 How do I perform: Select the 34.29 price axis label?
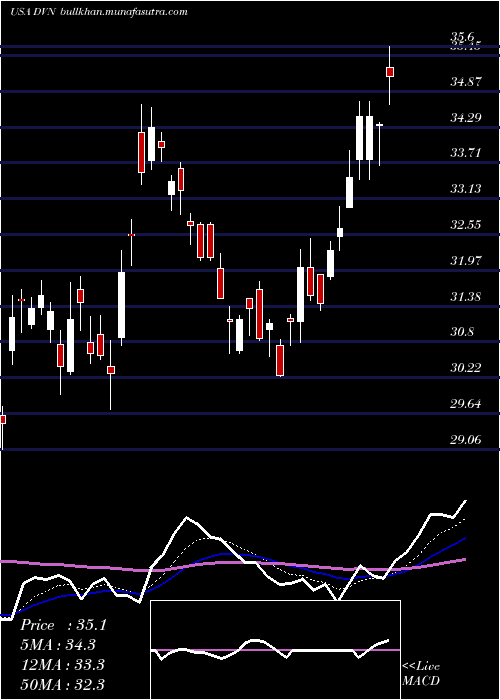click(x=466, y=117)
